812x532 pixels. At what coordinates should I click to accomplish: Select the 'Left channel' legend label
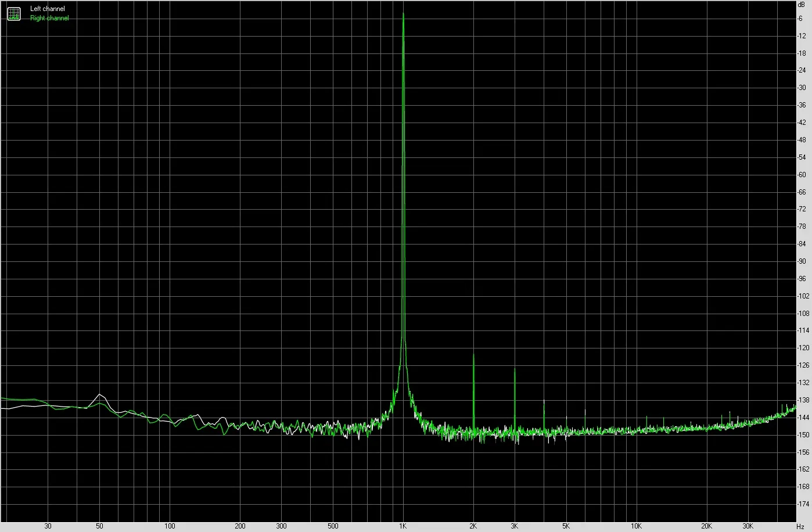point(48,9)
